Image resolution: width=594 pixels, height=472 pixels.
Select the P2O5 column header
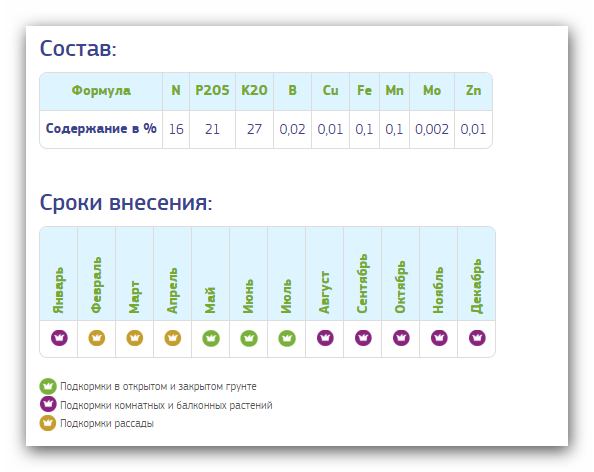click(x=212, y=91)
